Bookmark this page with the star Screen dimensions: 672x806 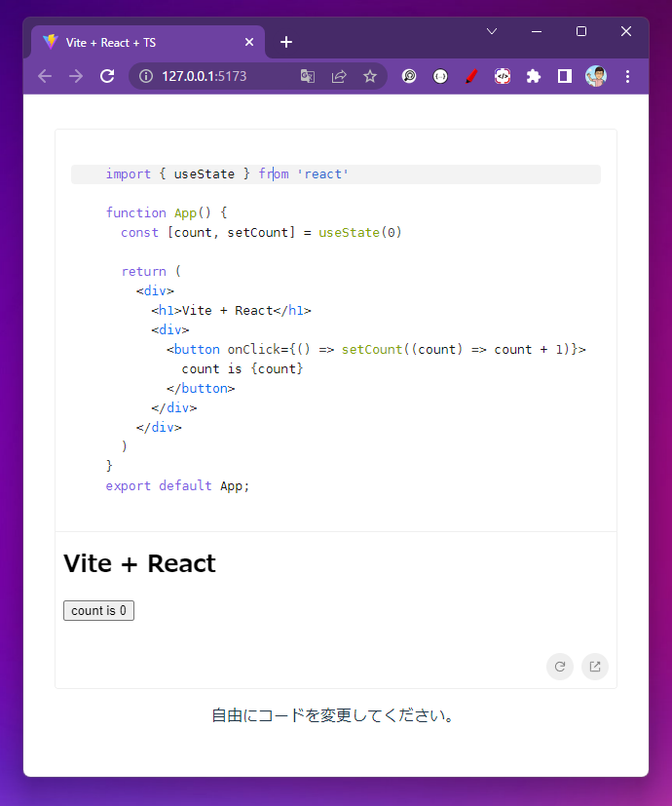(x=370, y=75)
